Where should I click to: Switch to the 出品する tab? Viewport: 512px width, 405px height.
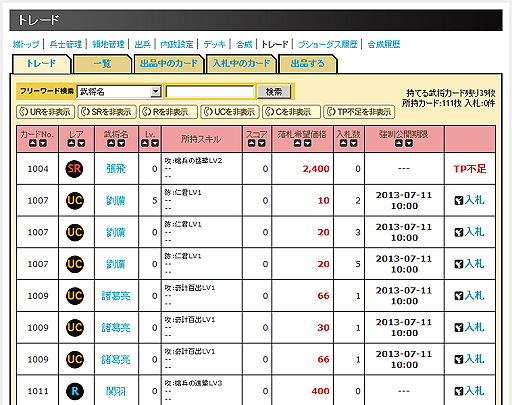(308, 64)
